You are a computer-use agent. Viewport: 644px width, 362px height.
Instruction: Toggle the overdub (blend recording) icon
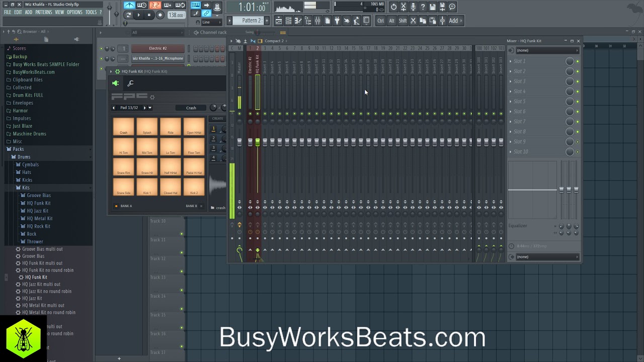click(167, 6)
